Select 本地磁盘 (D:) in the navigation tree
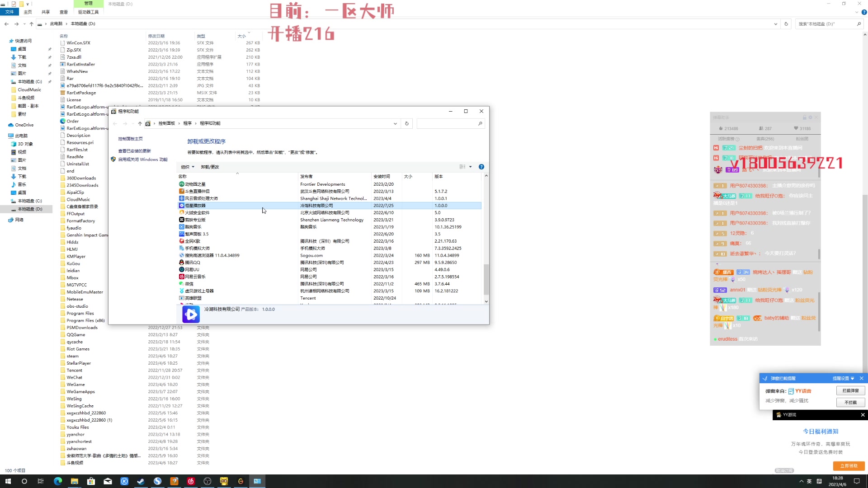 (x=29, y=209)
